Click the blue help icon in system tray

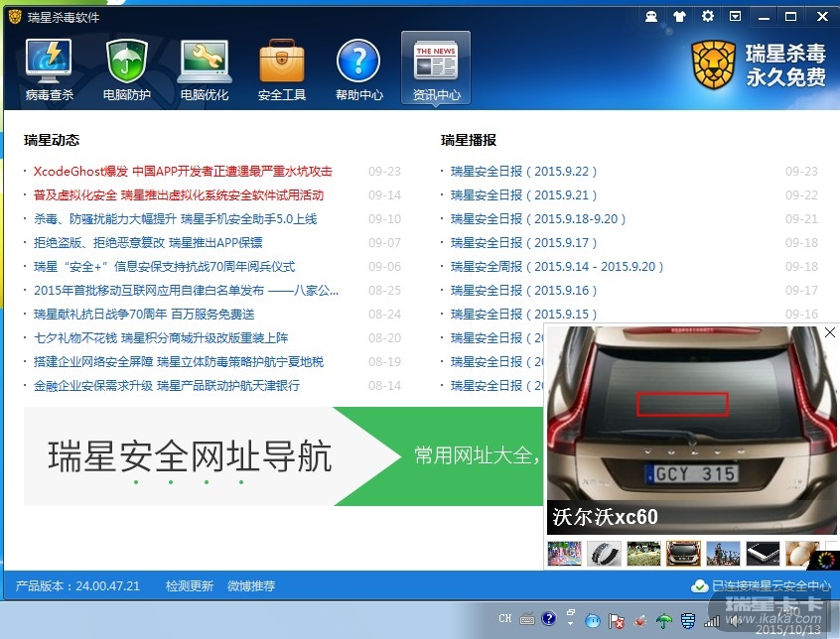(548, 619)
